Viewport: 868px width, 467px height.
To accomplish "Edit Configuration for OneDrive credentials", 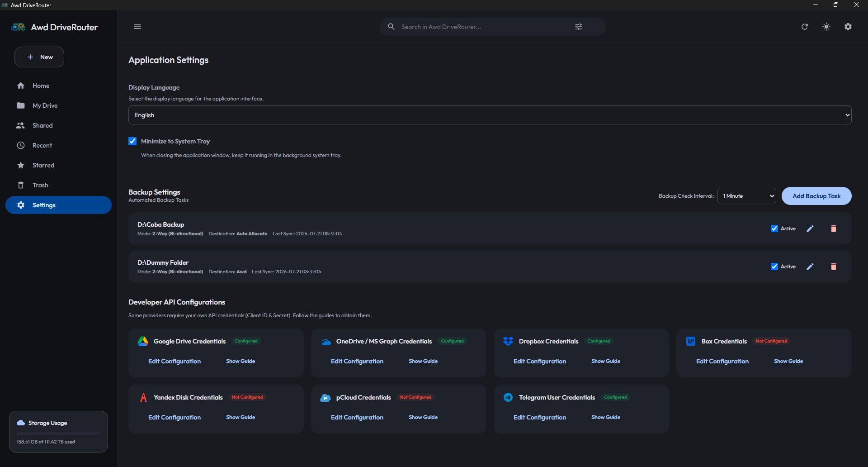I will click(x=357, y=361).
